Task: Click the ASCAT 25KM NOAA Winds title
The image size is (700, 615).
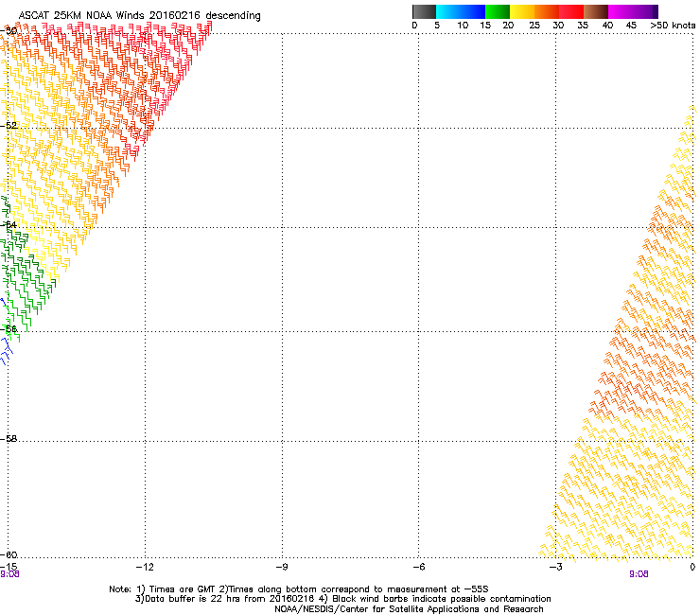Action: click(139, 15)
